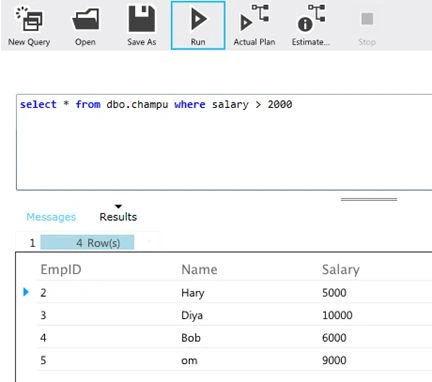The height and width of the screenshot is (382, 432).
Task: Click the Salary column header
Action: click(x=341, y=269)
